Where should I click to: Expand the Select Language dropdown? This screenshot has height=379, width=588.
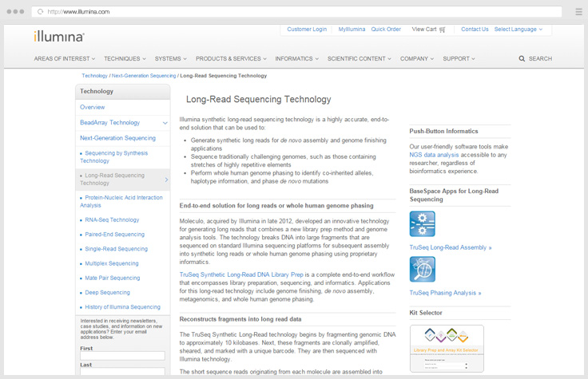tap(518, 30)
